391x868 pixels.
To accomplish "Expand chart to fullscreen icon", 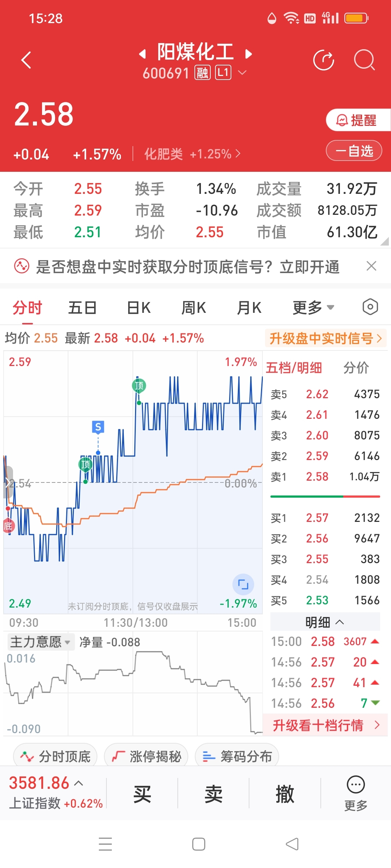I will [243, 584].
